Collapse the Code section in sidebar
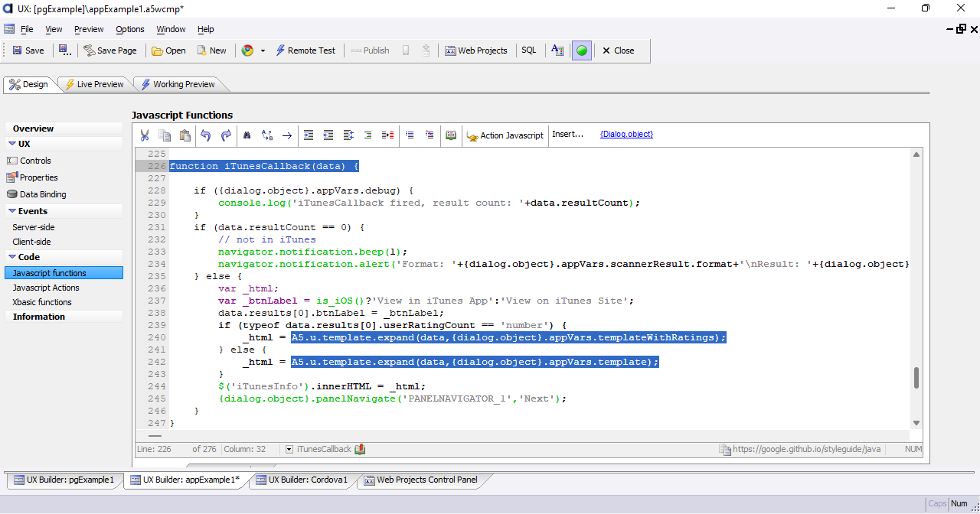The image size is (980, 514). tap(12, 257)
